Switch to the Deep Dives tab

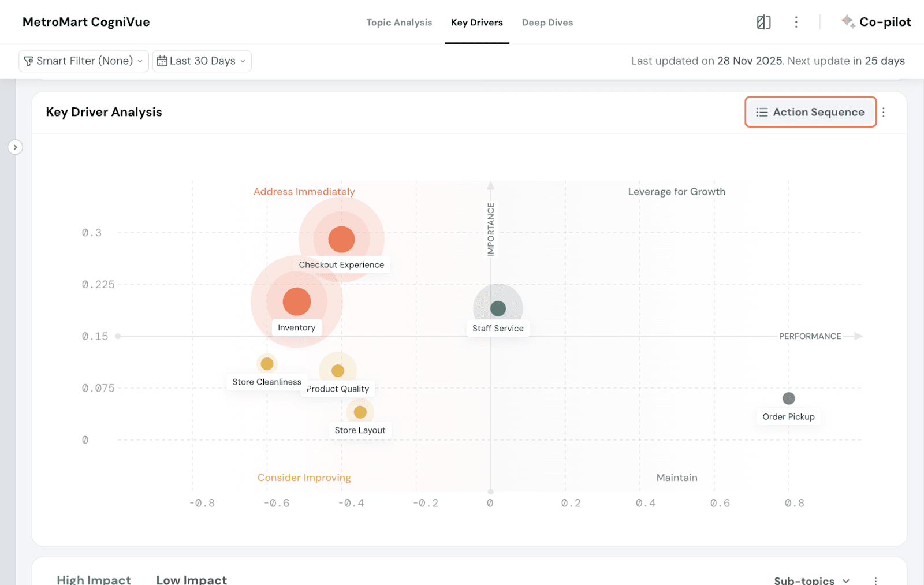point(547,23)
